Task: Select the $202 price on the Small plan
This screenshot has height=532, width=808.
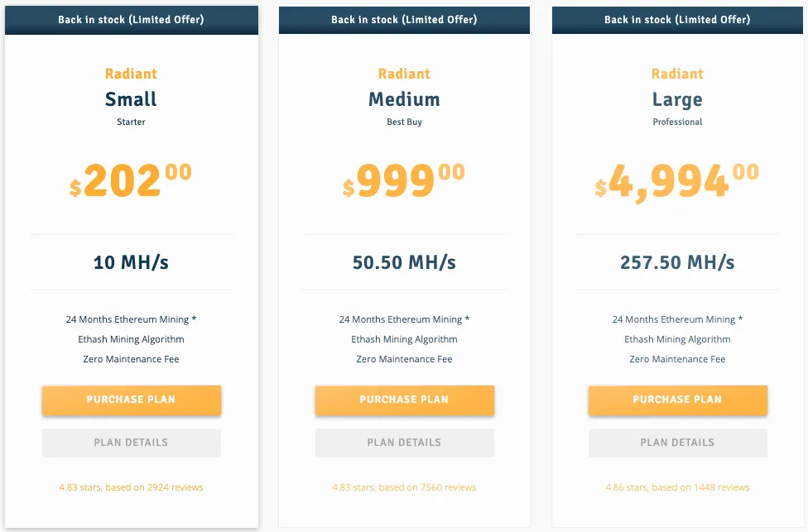Action: [128, 180]
